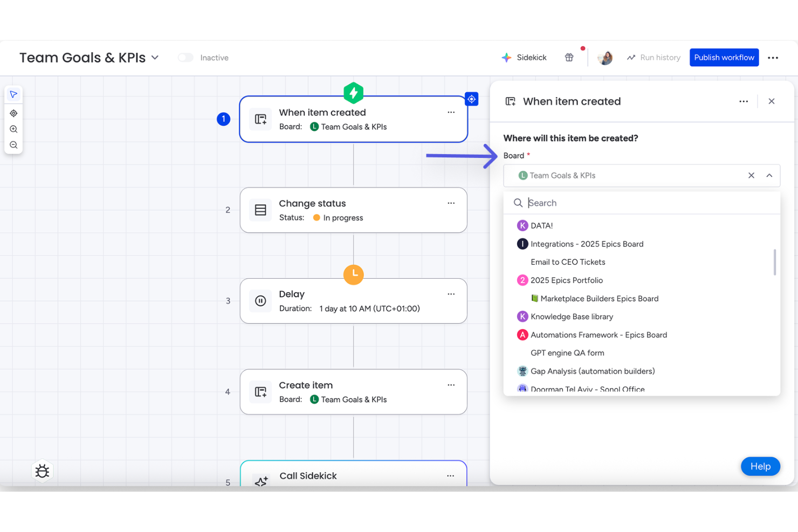Open Run history

[653, 57]
